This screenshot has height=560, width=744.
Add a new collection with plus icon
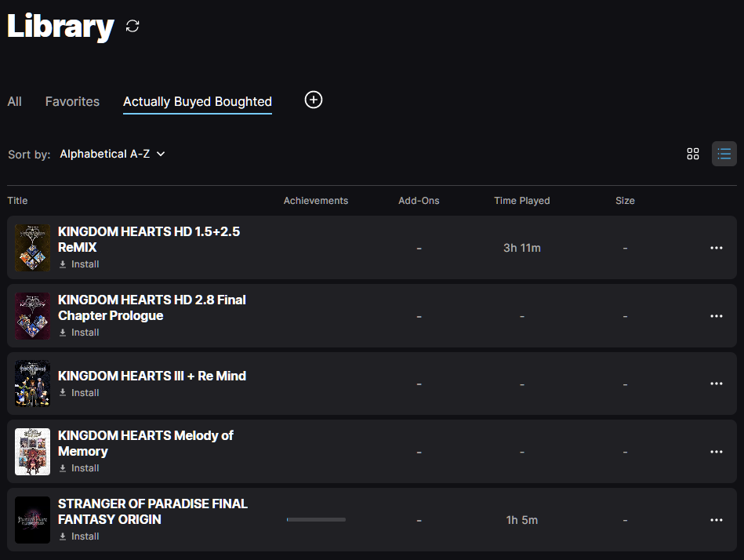(x=313, y=100)
